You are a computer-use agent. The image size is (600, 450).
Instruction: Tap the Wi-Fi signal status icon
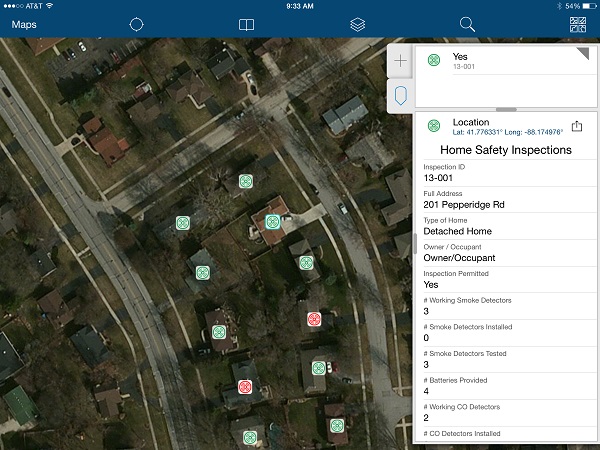pyautogui.click(x=49, y=6)
